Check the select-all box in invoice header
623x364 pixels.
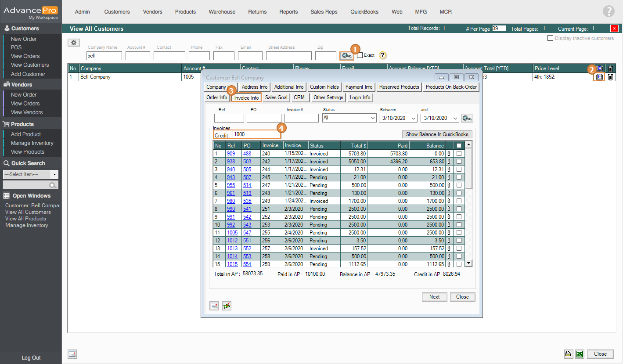459,146
